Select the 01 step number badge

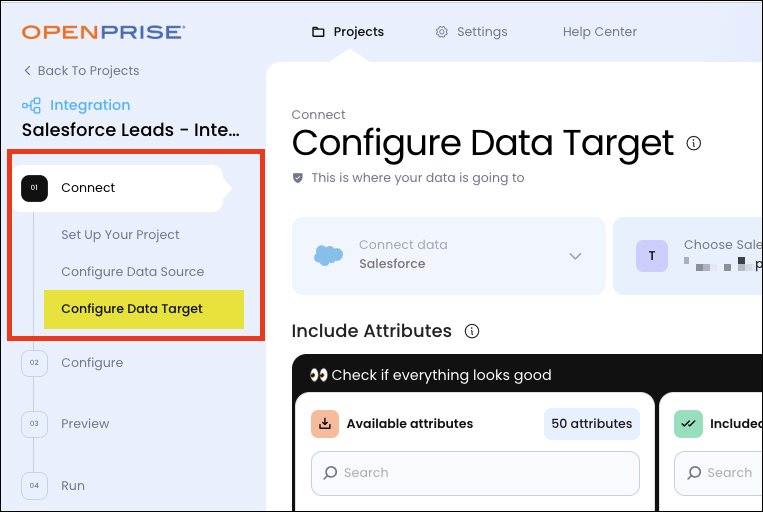pos(35,188)
